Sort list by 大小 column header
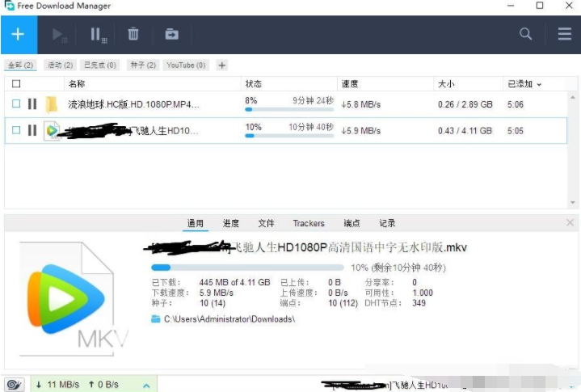581x392 pixels. point(446,84)
